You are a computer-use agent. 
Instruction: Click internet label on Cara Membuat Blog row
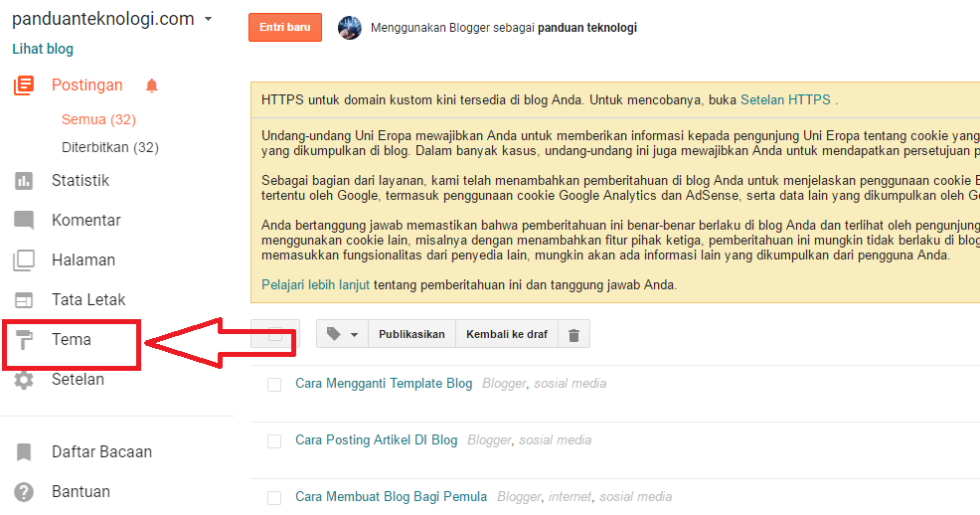point(570,497)
